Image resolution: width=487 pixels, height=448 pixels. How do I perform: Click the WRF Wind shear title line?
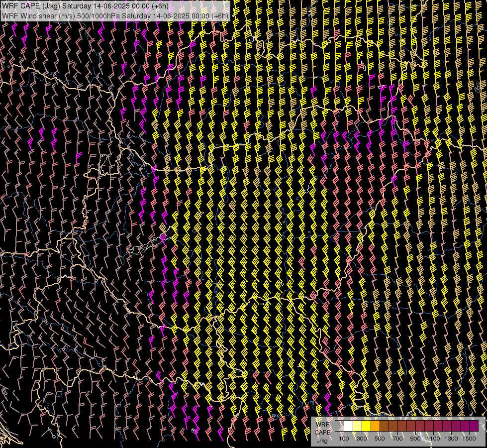(115, 15)
